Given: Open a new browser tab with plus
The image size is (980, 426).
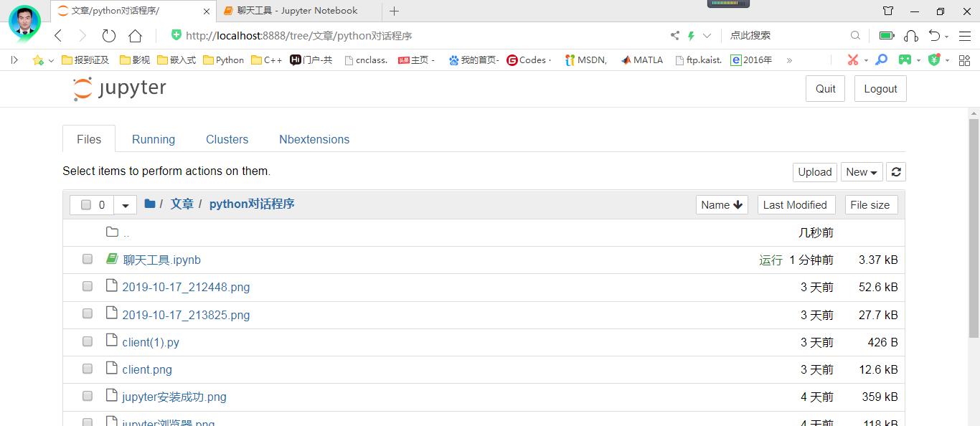Looking at the screenshot, I should click(394, 11).
